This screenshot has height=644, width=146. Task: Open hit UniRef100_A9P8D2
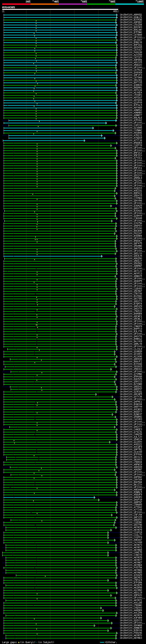point(131,22)
